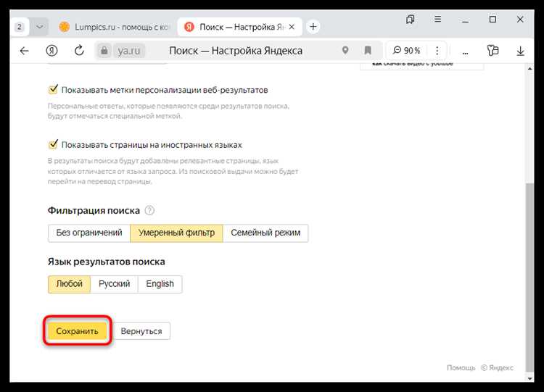Open a new tab with plus
544x392 pixels.
(x=313, y=27)
